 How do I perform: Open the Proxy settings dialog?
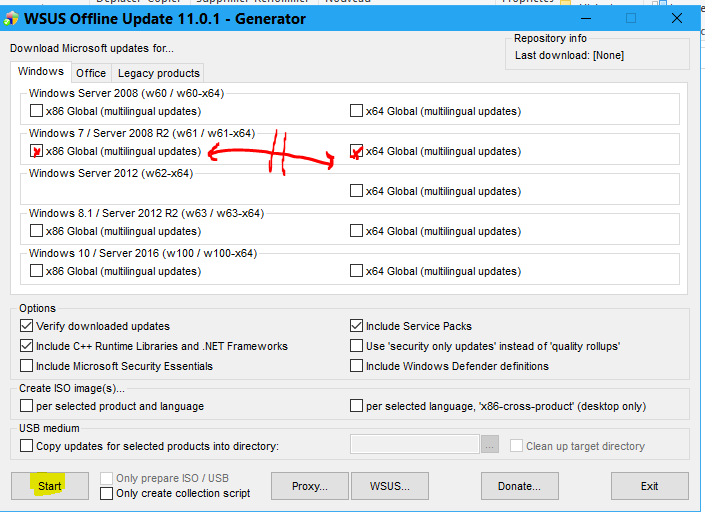(309, 486)
